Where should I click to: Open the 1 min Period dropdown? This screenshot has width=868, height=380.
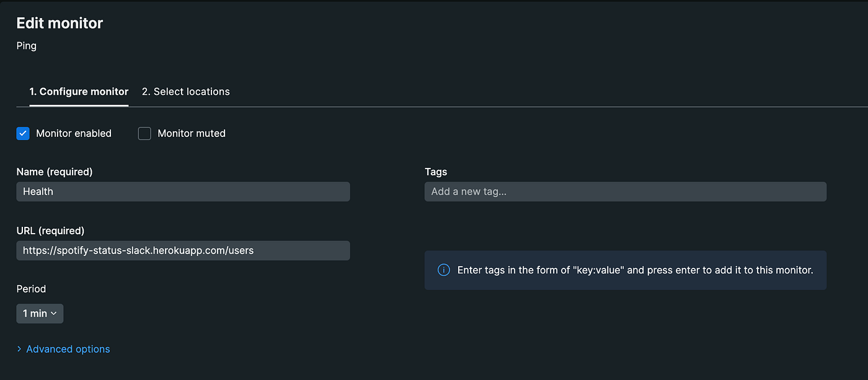40,314
